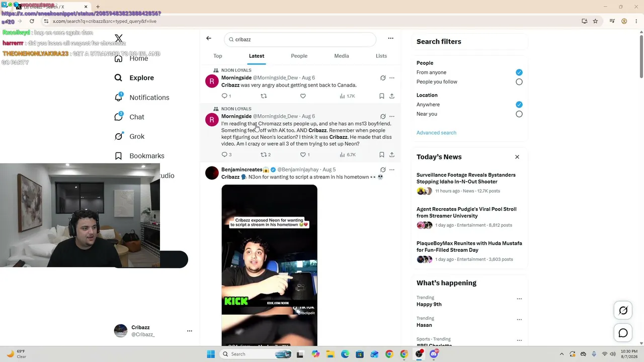Select the Latest tab
The height and width of the screenshot is (362, 644).
coord(257,56)
